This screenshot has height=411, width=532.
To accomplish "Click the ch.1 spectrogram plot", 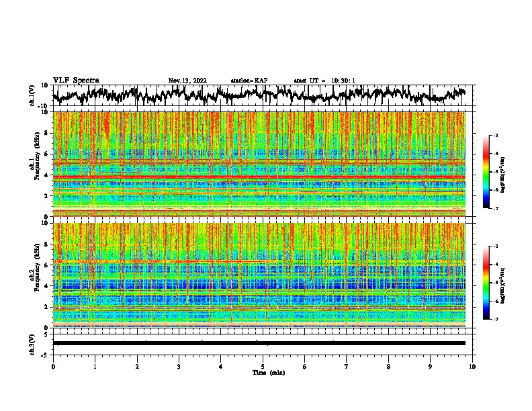I will click(x=259, y=164).
